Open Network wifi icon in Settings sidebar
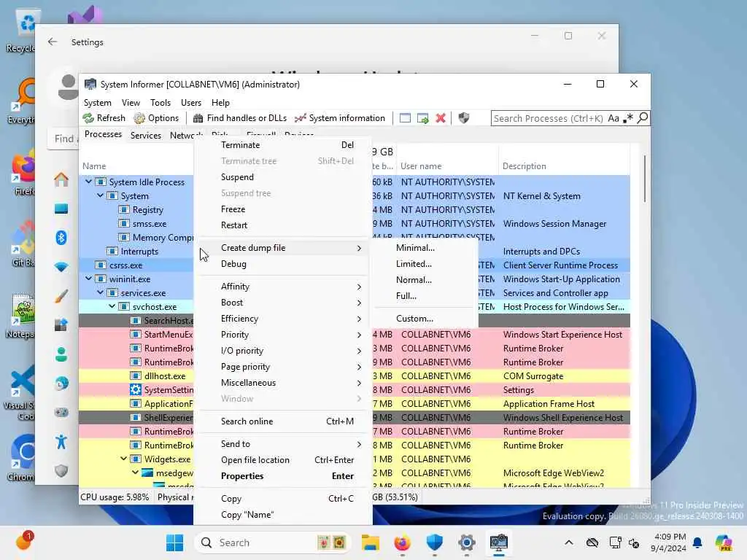Image resolution: width=747 pixels, height=560 pixels. (x=61, y=267)
